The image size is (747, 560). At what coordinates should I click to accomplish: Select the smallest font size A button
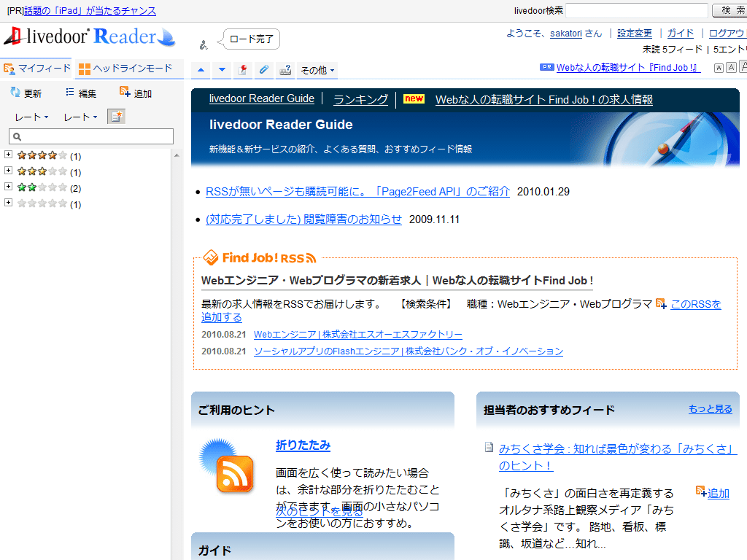tap(719, 68)
